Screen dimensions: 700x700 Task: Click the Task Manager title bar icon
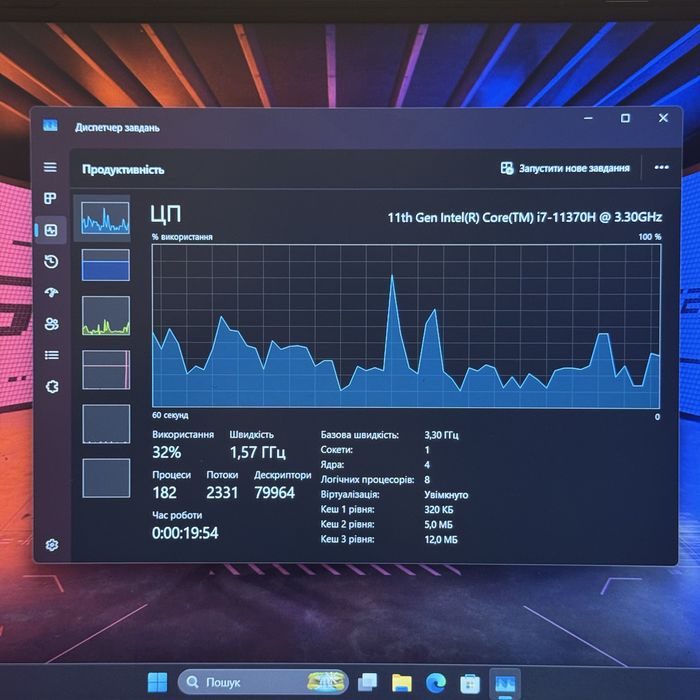[50, 125]
